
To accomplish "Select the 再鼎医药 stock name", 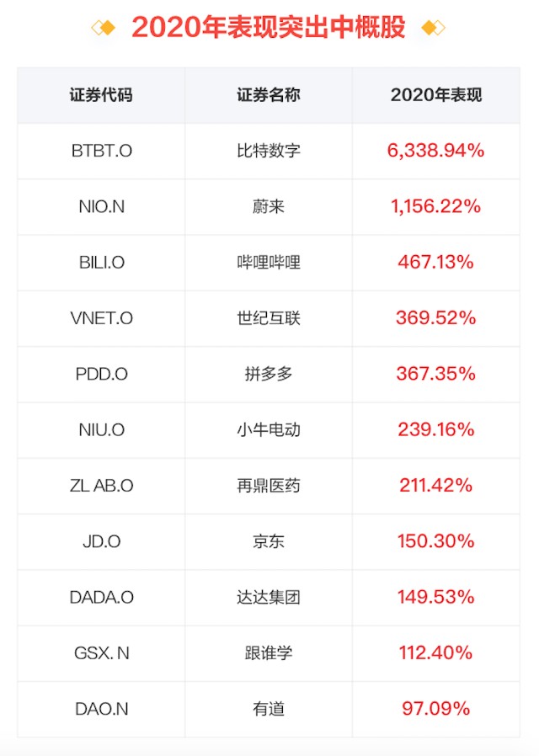I will coord(269,486).
